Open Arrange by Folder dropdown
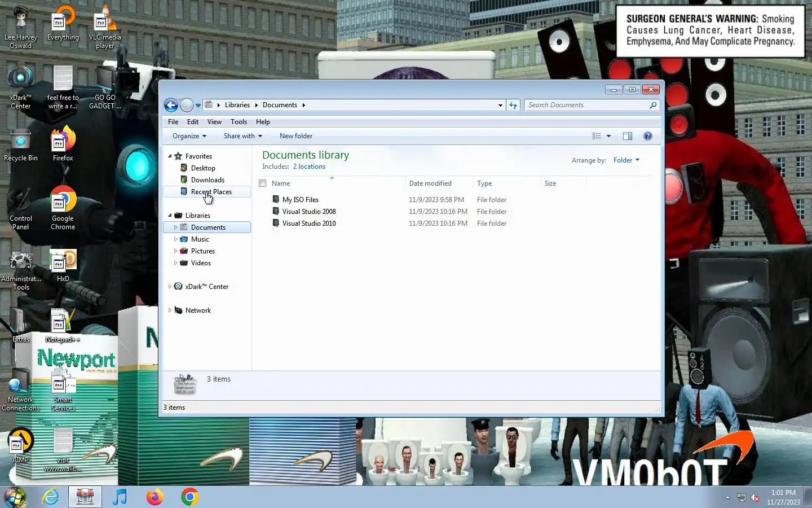The width and height of the screenshot is (812, 508). pyautogui.click(x=626, y=160)
